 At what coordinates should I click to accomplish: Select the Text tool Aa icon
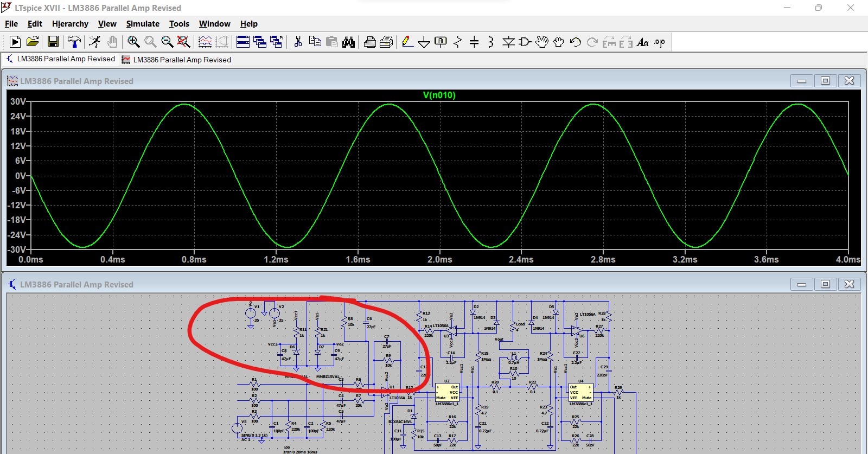pyautogui.click(x=642, y=42)
